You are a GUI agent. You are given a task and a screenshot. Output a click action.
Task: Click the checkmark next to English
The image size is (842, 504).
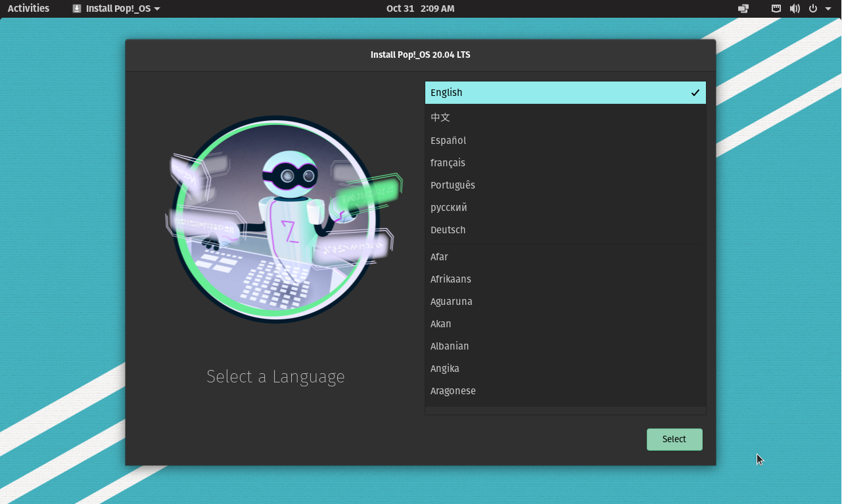pos(695,93)
